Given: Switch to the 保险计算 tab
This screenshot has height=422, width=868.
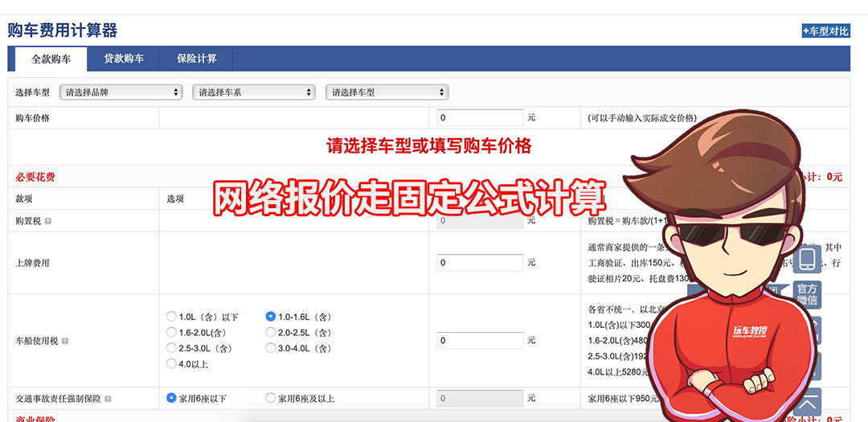Looking at the screenshot, I should (197, 59).
